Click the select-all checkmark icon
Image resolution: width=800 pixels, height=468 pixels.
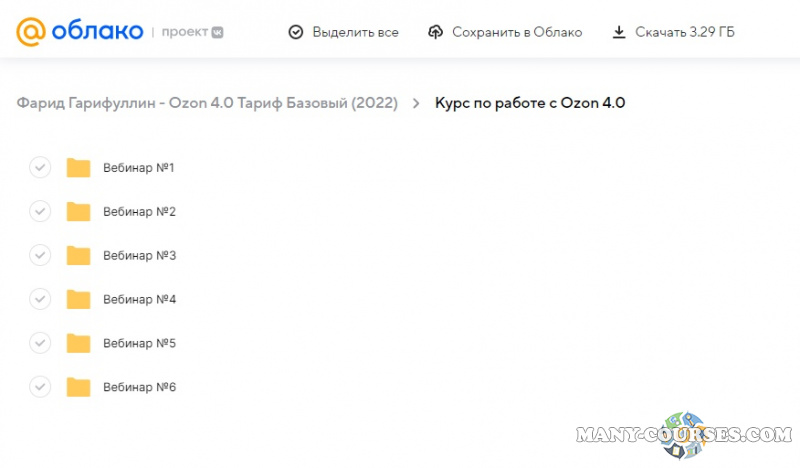(x=295, y=32)
